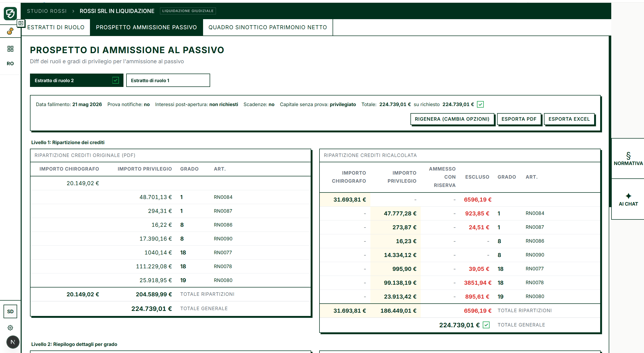This screenshot has width=644, height=353.
Task: Click original total 204.589,99 €
Action: click(154, 294)
